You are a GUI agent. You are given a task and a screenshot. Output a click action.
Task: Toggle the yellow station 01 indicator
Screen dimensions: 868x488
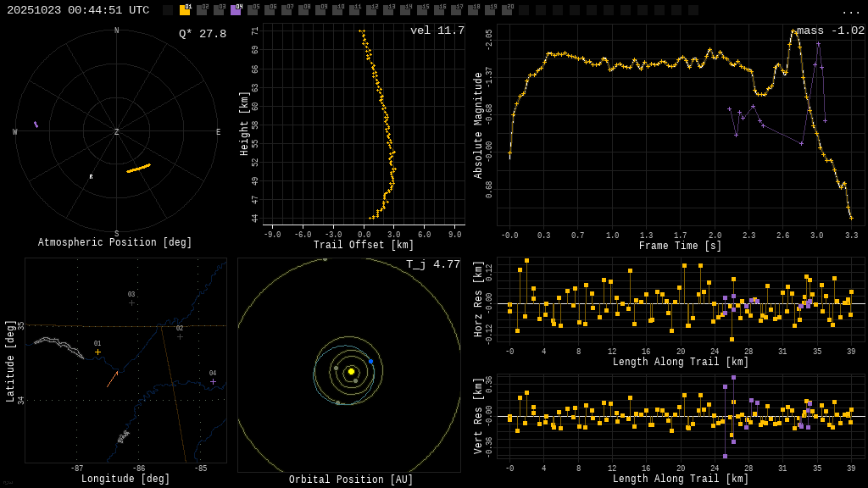[x=185, y=10]
